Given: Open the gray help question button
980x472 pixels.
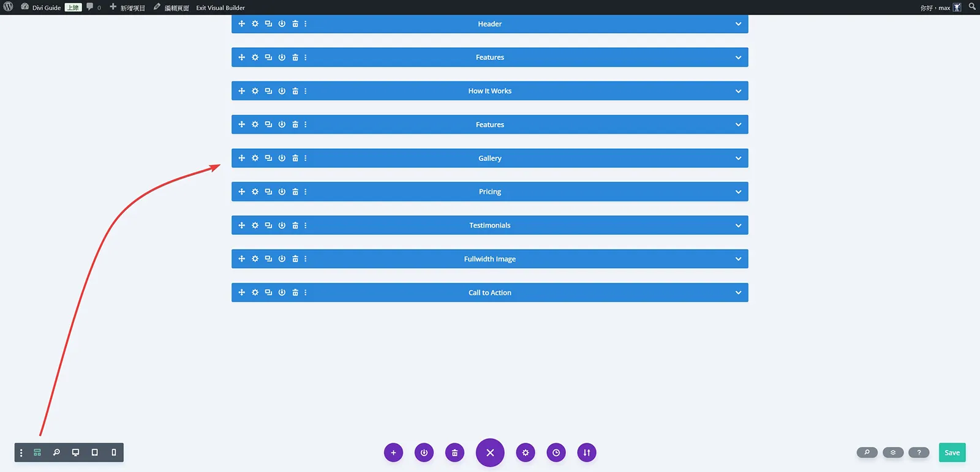Looking at the screenshot, I should click(919, 452).
